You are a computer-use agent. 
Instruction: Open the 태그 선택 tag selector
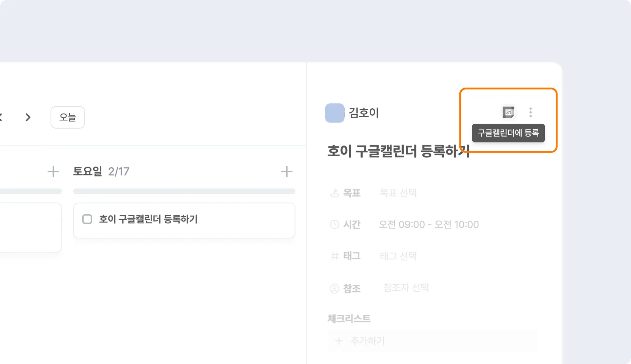pyautogui.click(x=398, y=256)
